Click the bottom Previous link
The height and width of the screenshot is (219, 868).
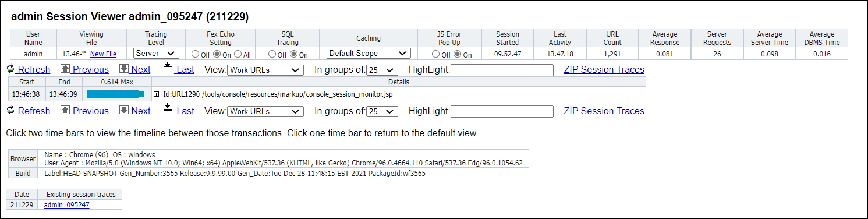[x=90, y=111]
